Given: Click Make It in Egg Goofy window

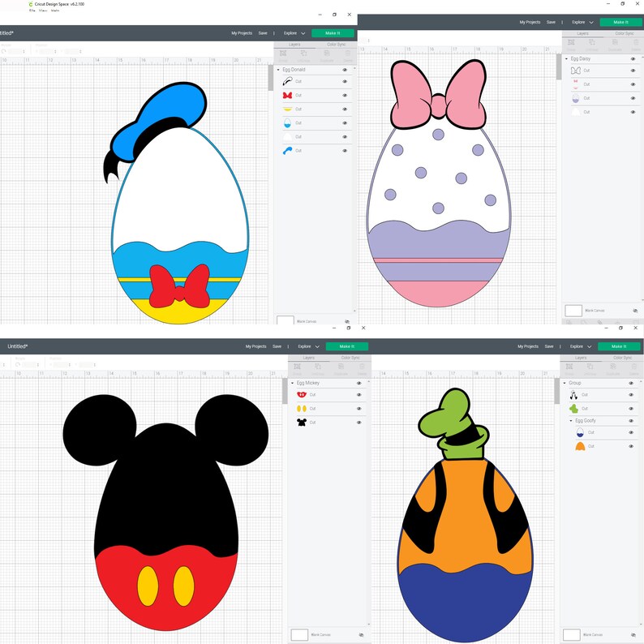Looking at the screenshot, I should (x=619, y=346).
